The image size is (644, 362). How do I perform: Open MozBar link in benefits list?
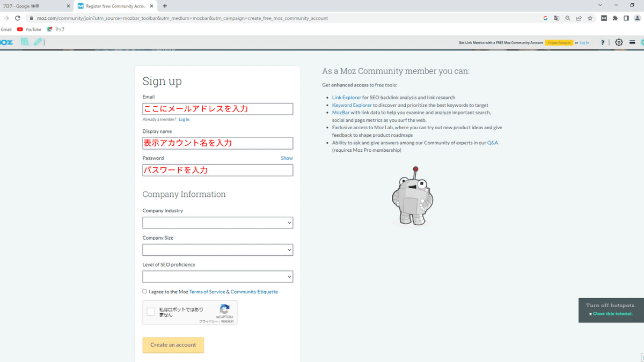[341, 113]
